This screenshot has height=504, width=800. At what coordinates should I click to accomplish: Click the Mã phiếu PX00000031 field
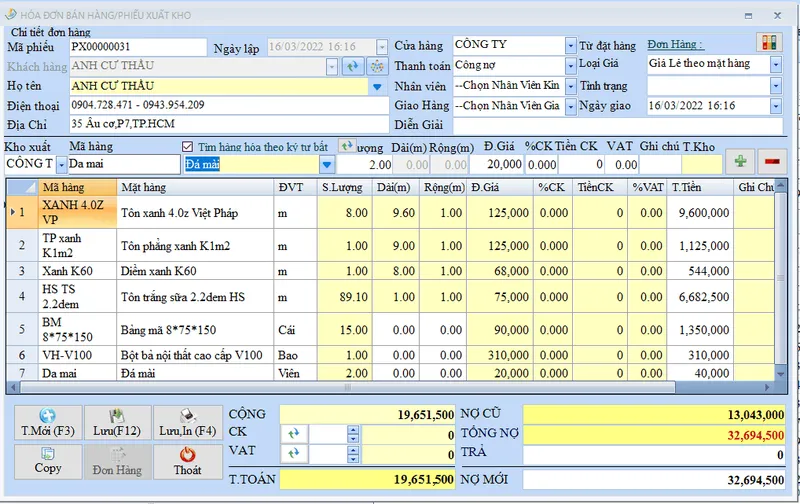[x=138, y=47]
